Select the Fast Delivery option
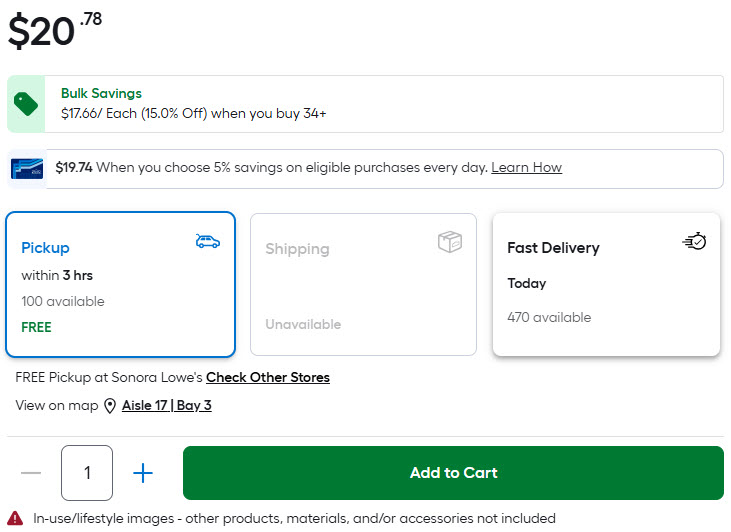The height and width of the screenshot is (532, 731). [x=606, y=285]
